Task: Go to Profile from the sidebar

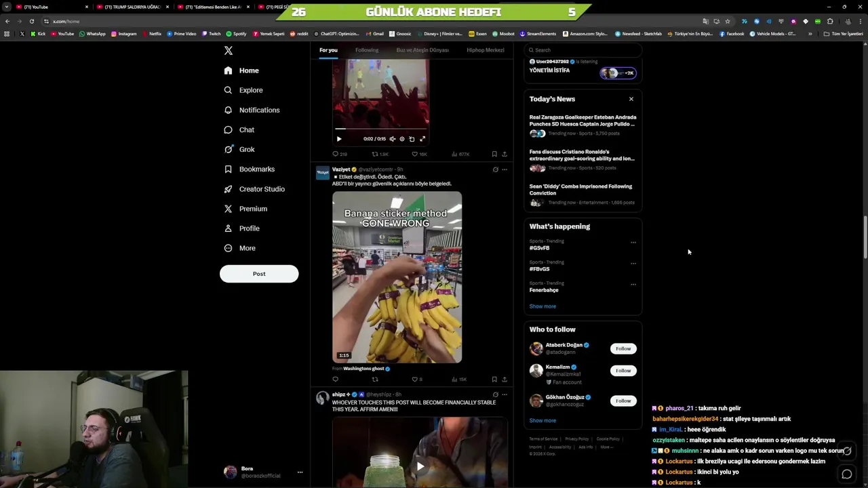Action: point(242,228)
